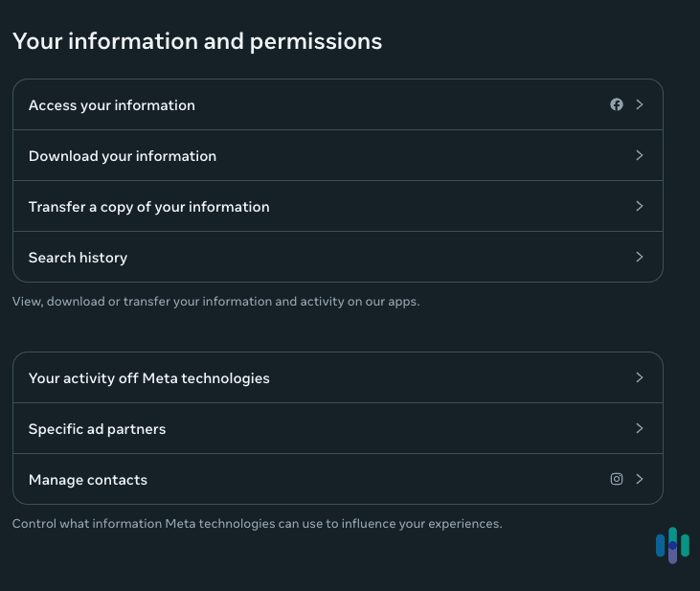
Task: Select Download your information
Action: pos(123,156)
